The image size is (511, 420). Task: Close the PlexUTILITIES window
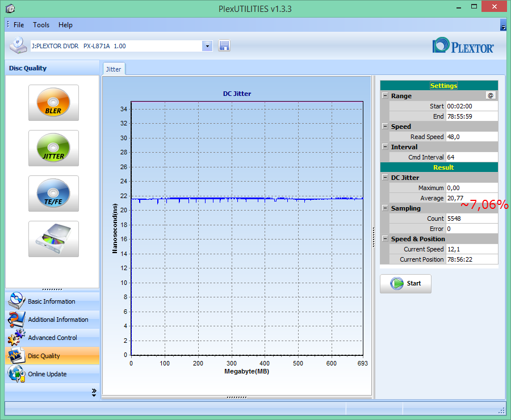pos(494,7)
